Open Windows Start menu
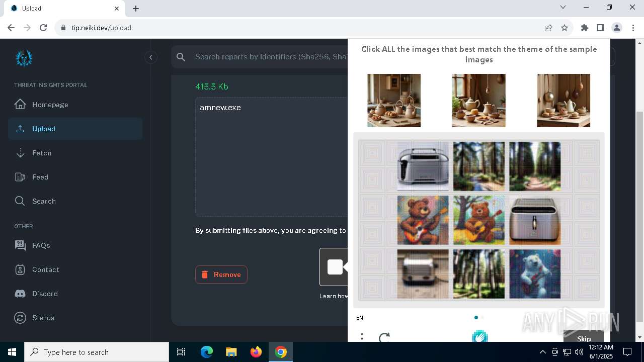644x362 pixels. tap(12, 352)
